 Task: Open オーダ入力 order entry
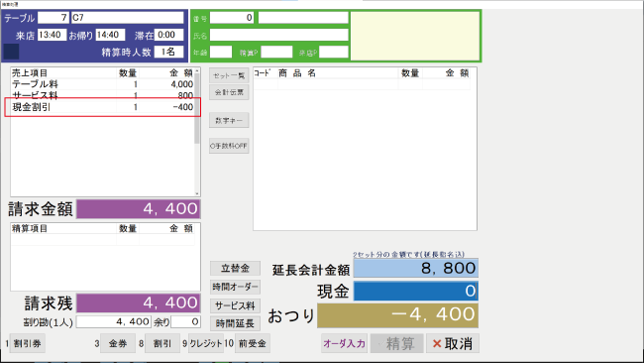point(344,343)
